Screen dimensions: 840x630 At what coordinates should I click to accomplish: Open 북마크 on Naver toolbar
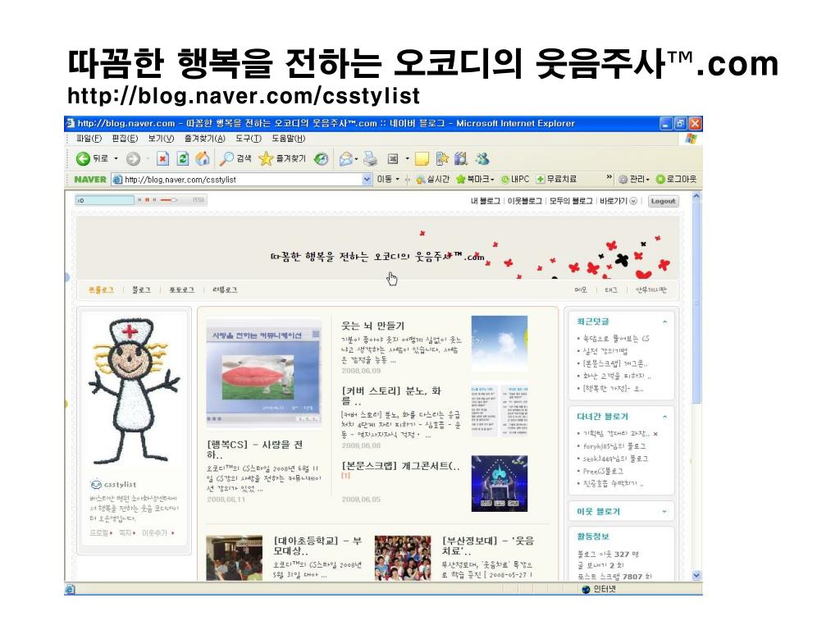click(475, 179)
